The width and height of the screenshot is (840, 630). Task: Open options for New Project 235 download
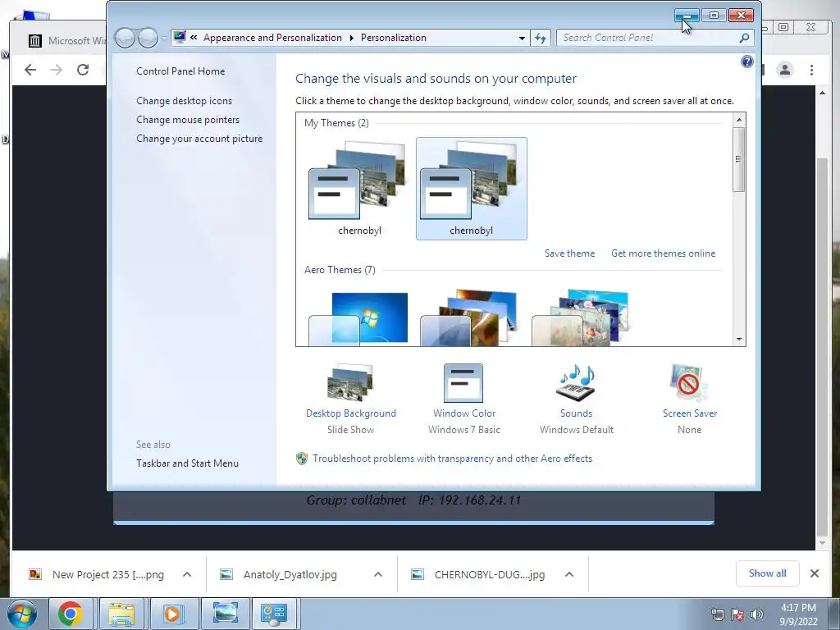coord(187,574)
